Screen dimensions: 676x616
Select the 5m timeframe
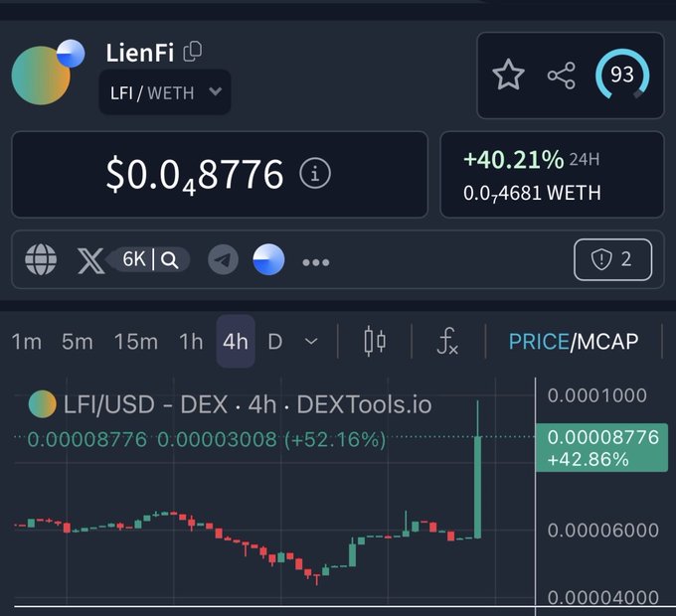pos(78,342)
